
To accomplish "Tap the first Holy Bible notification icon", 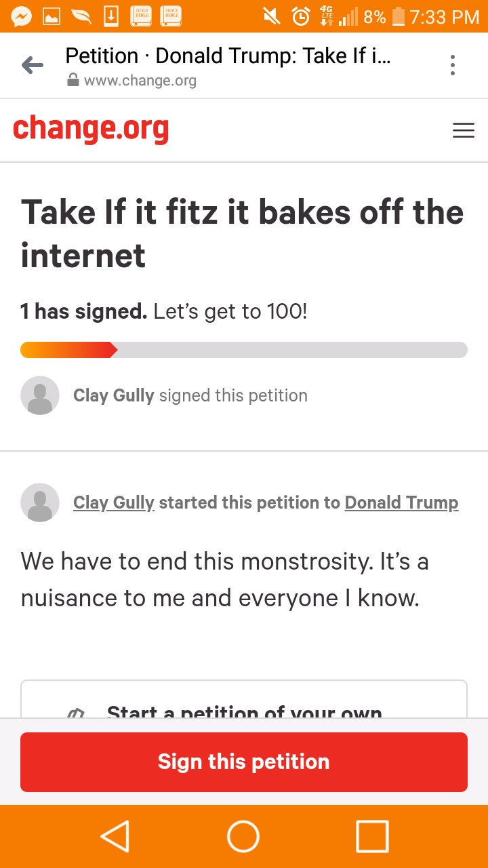I will 141,16.
